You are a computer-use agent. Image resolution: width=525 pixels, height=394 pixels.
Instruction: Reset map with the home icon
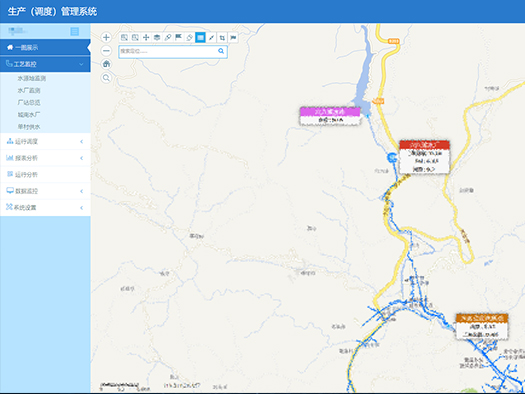(106, 64)
